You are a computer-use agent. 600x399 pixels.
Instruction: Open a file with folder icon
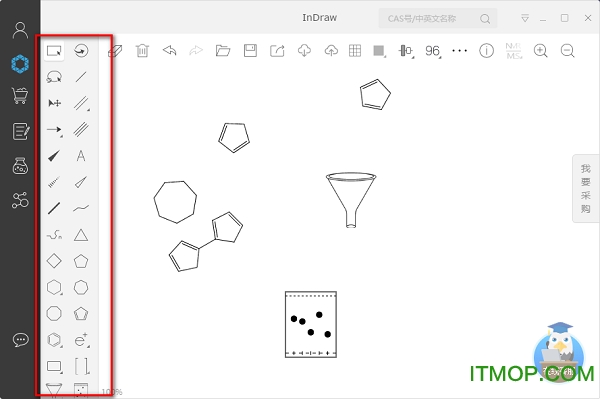point(223,50)
